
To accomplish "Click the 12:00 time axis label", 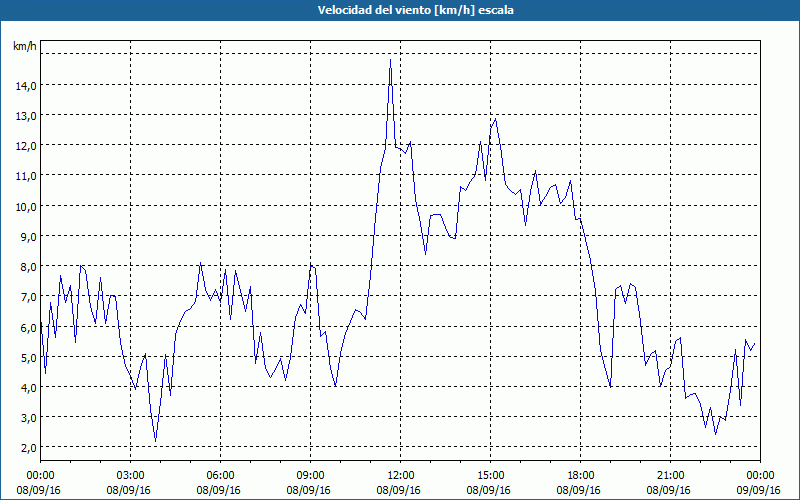I will coord(401,476).
